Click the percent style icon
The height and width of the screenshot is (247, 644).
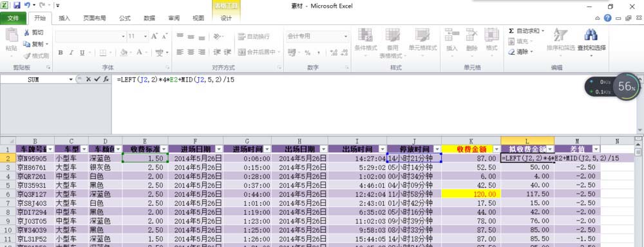tap(307, 53)
